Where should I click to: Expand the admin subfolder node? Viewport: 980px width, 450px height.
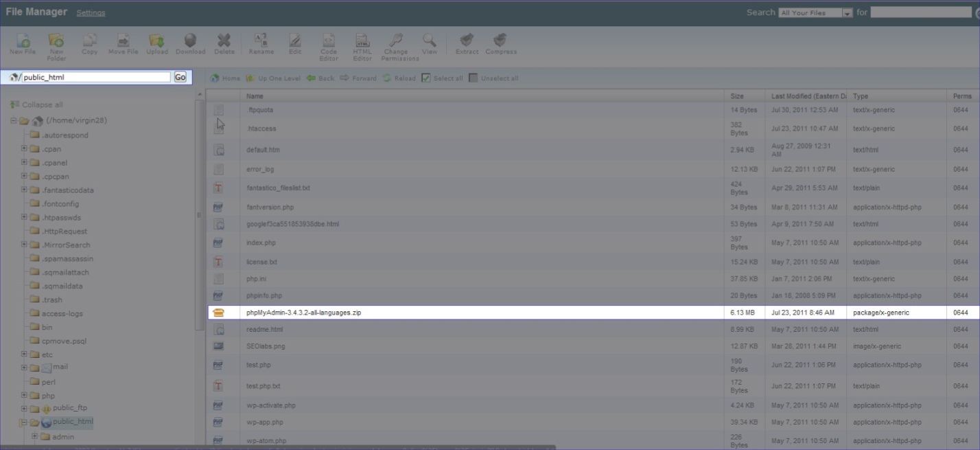coord(35,436)
